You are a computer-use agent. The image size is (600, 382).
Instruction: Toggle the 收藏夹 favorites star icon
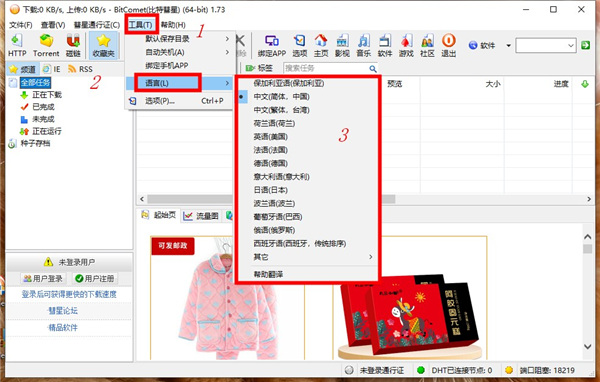pos(103,45)
